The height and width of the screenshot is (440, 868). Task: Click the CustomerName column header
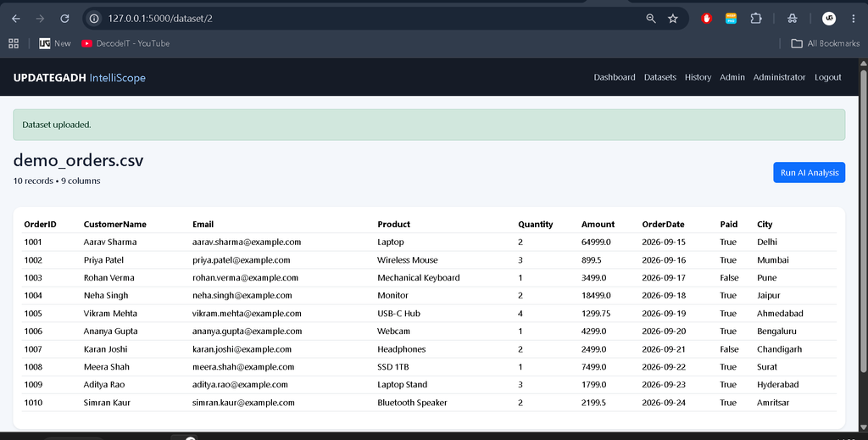(x=114, y=224)
